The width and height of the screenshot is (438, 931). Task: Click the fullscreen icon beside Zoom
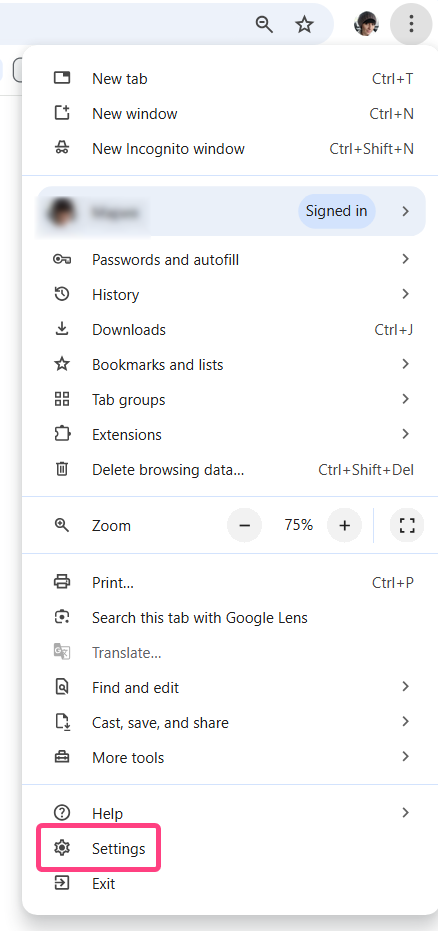pos(407,525)
